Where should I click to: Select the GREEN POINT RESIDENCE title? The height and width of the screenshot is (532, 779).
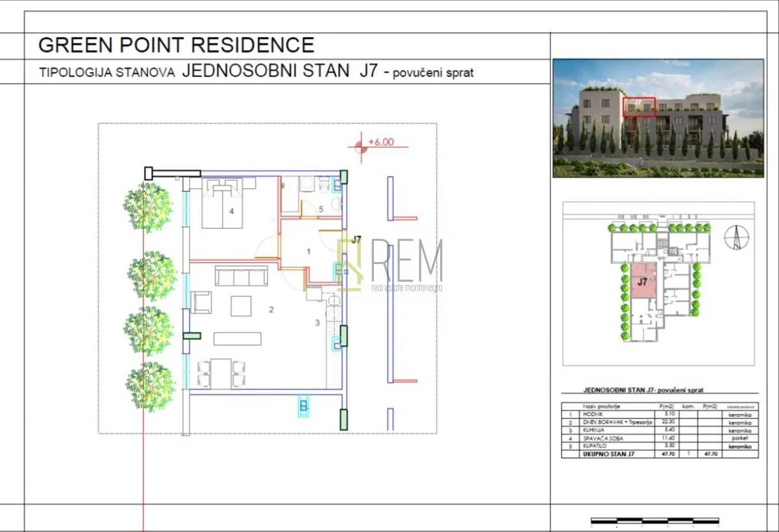coord(176,45)
